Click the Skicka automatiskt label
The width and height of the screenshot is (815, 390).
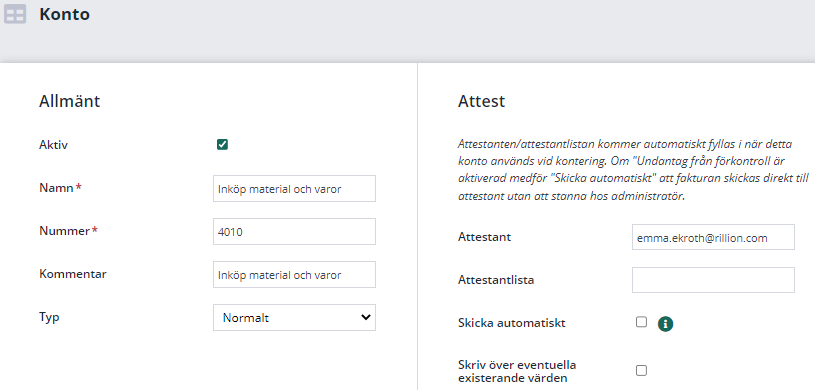511,323
